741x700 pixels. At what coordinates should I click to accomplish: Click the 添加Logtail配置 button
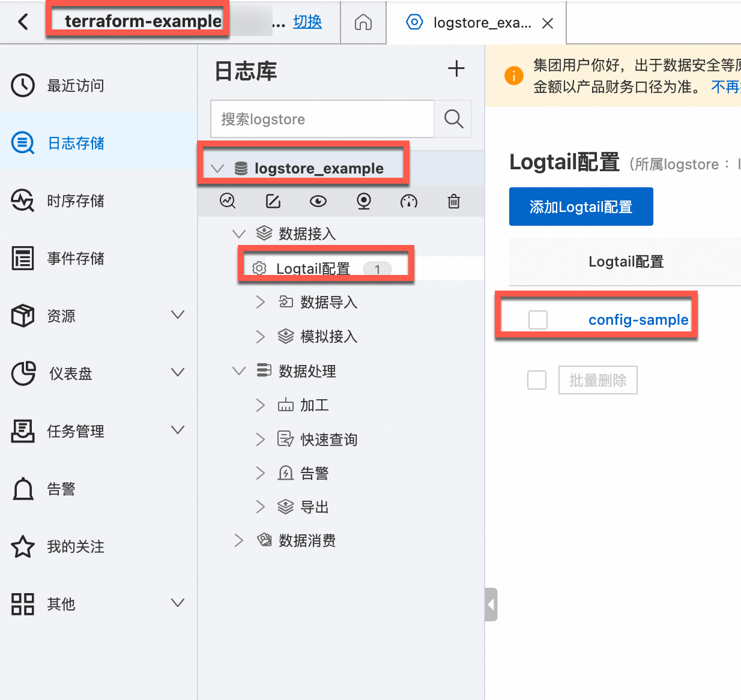point(580,207)
